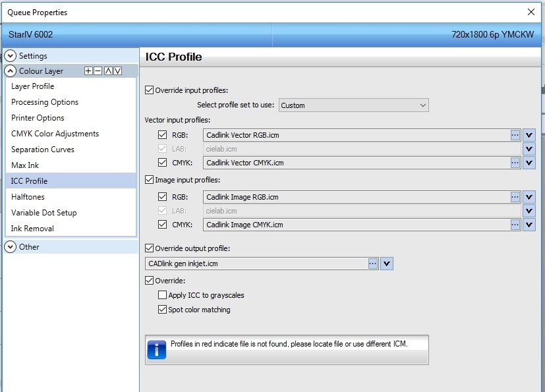Expand the Other section
Image resolution: width=545 pixels, height=392 pixels.
tap(11, 247)
